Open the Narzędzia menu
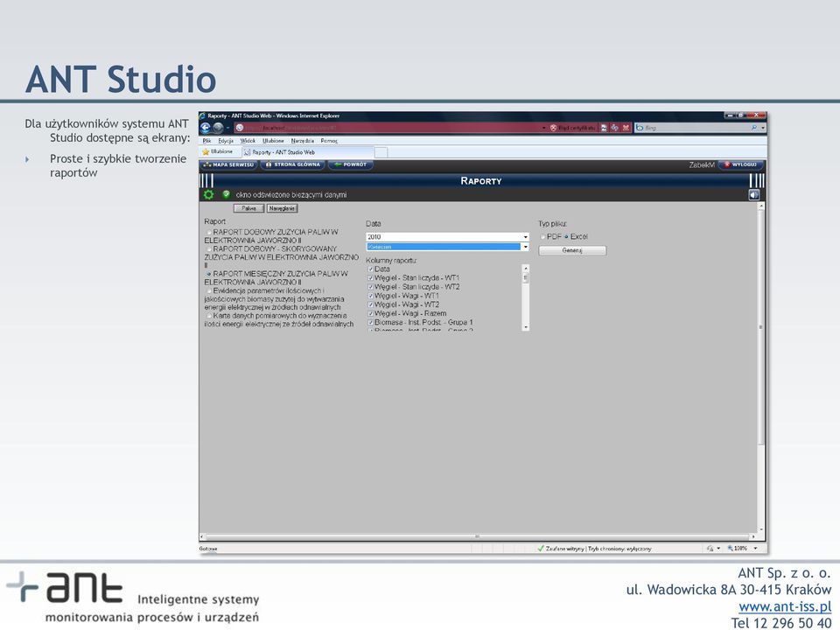 (x=302, y=141)
